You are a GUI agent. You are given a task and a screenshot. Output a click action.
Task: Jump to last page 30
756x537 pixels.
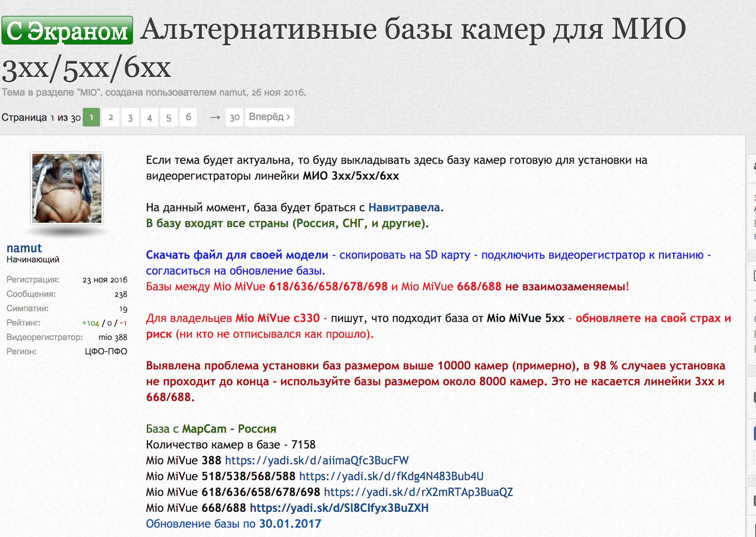pyautogui.click(x=235, y=117)
